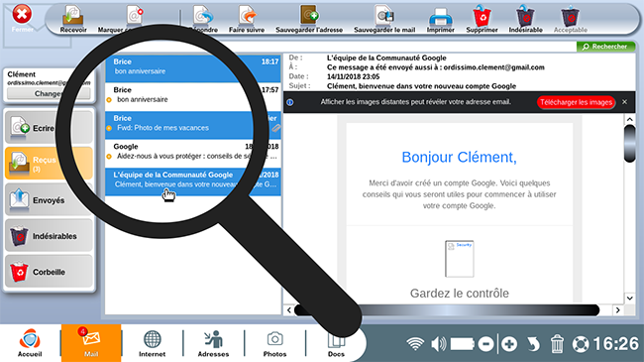The image size is (644, 362).
Task: Open the Envoyés folder
Action: (x=49, y=200)
